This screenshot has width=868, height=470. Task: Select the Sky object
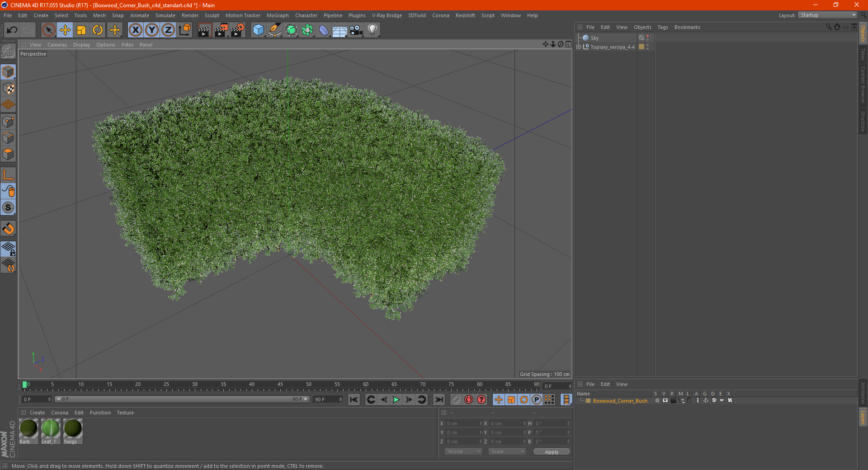pyautogui.click(x=594, y=38)
